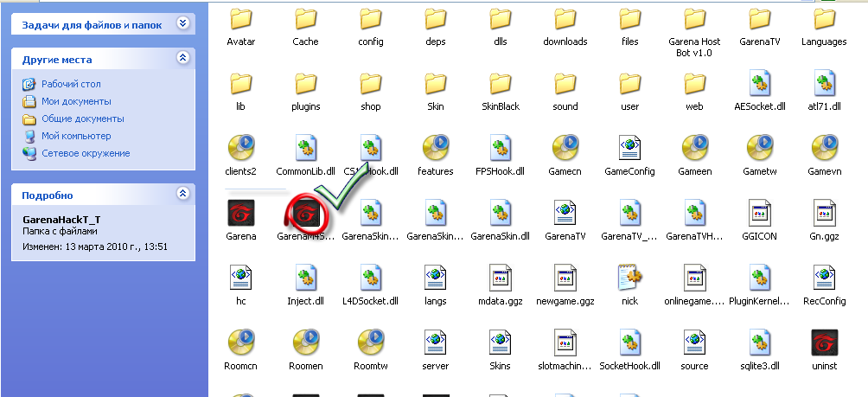Select the GameConfig XML file

[630, 149]
